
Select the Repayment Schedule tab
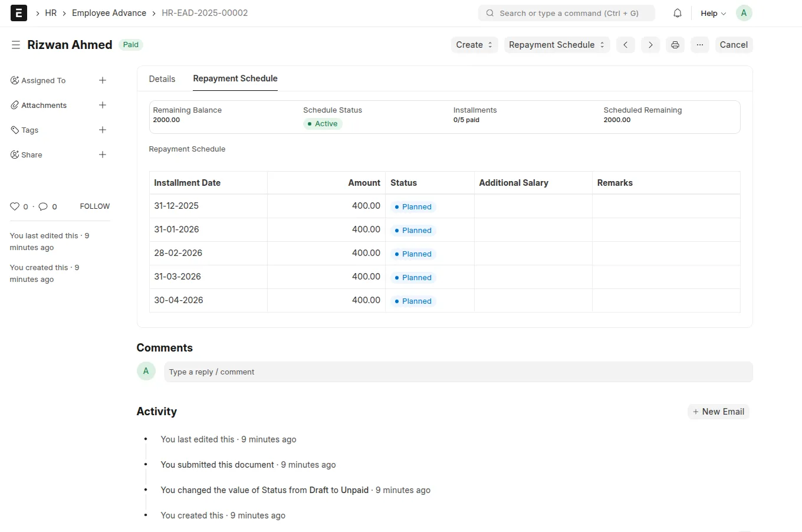point(235,78)
